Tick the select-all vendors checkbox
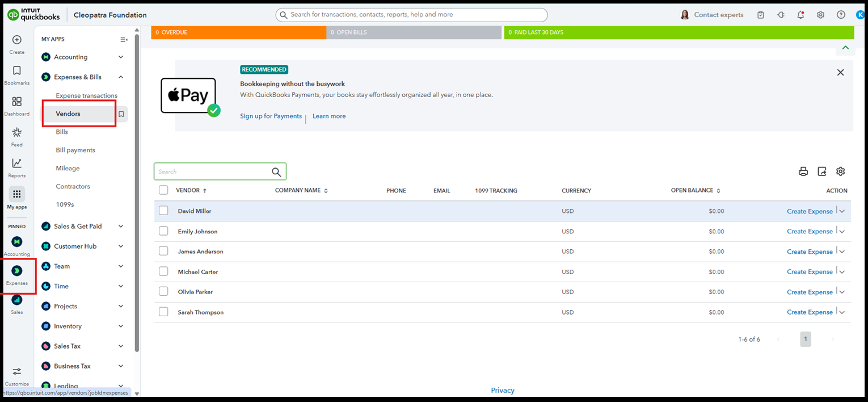This screenshot has width=868, height=402. tap(163, 190)
